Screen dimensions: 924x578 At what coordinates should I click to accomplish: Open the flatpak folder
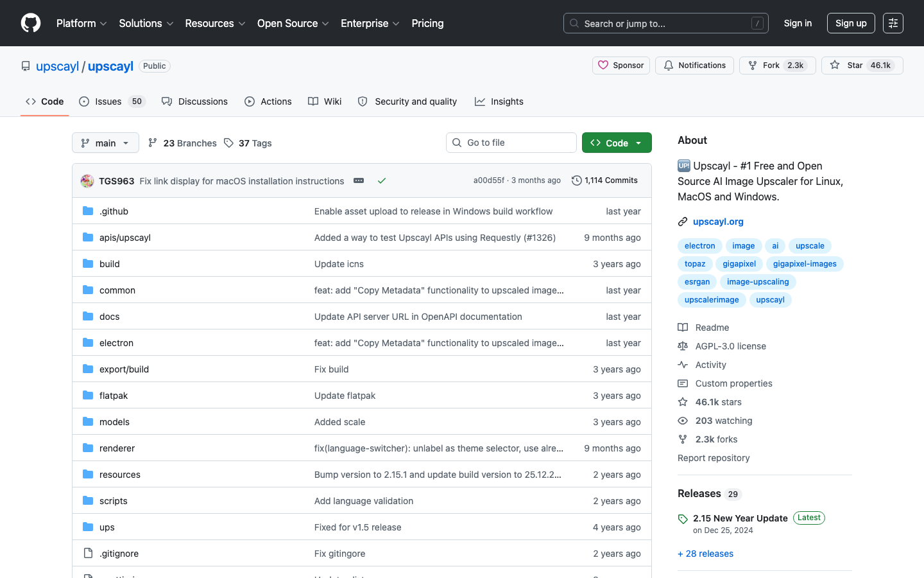click(x=114, y=396)
